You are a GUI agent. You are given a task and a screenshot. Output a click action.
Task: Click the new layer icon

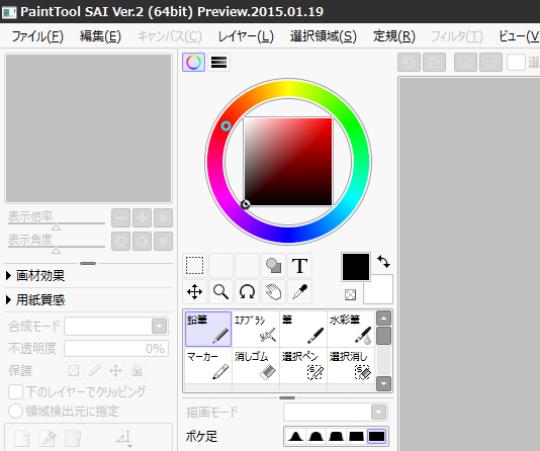(x=22, y=439)
